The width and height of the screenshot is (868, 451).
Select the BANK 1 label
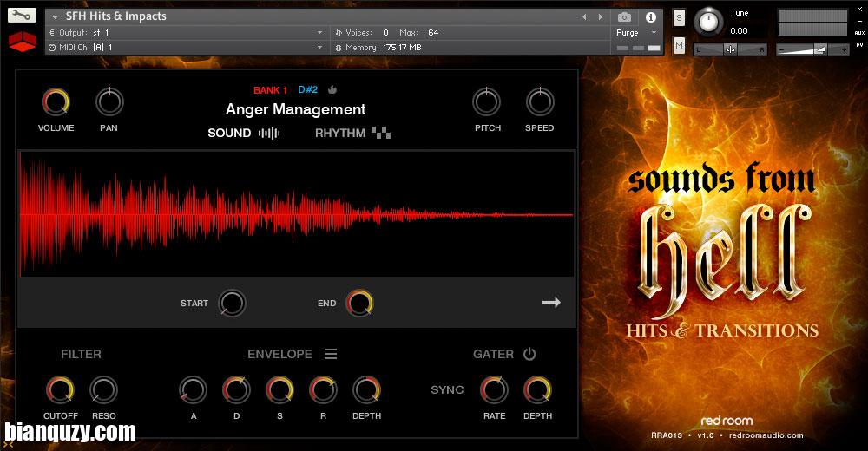coord(270,89)
